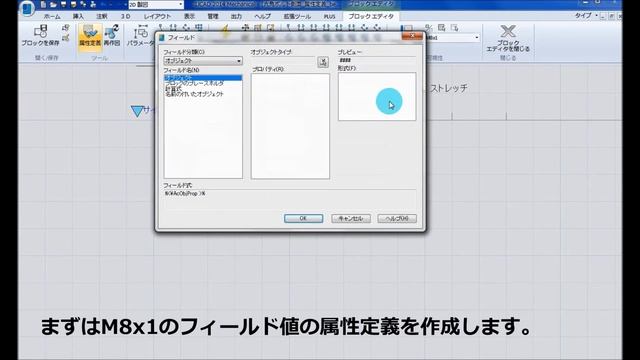
Task: Click the select object button beside オブジェクトタイプ
Action: click(x=323, y=62)
